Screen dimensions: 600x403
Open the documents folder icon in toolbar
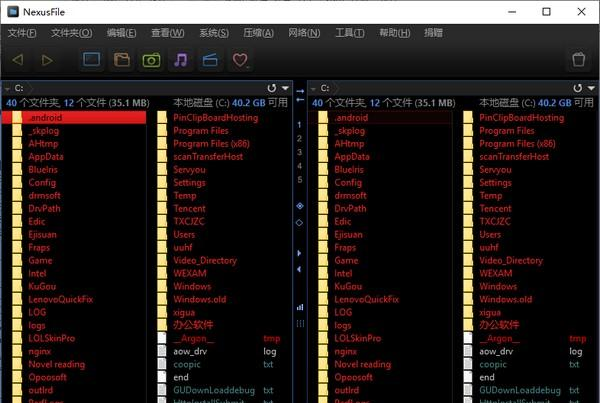(121, 60)
